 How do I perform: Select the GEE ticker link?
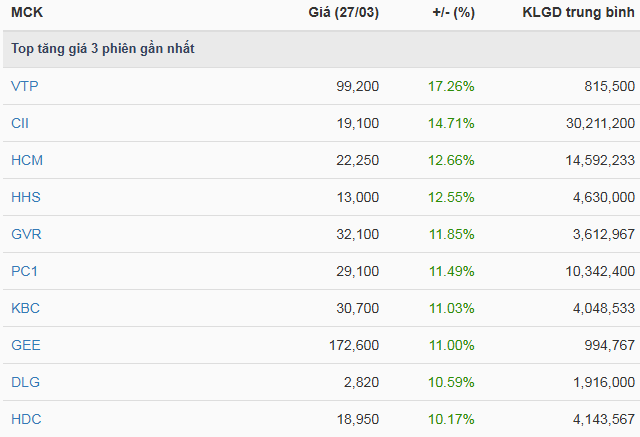pos(25,345)
